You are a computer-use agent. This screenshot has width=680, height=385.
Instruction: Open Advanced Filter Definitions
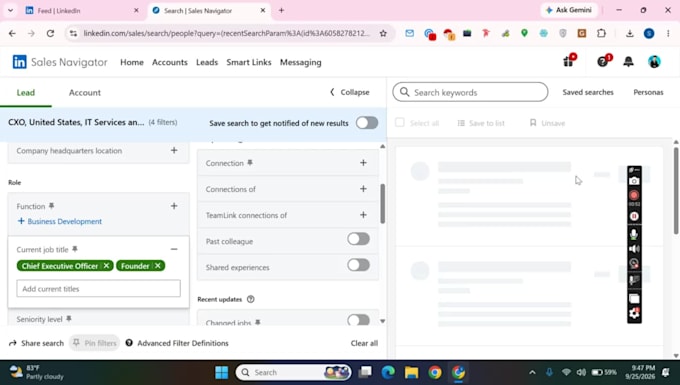pyautogui.click(x=177, y=343)
